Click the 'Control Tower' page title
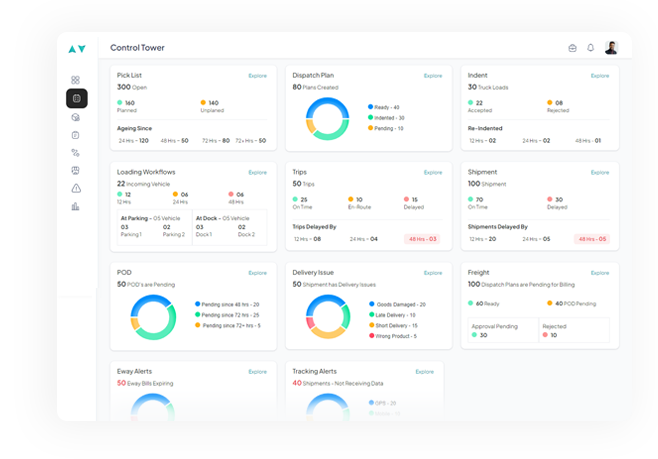This screenshot has width=658, height=459. (137, 48)
